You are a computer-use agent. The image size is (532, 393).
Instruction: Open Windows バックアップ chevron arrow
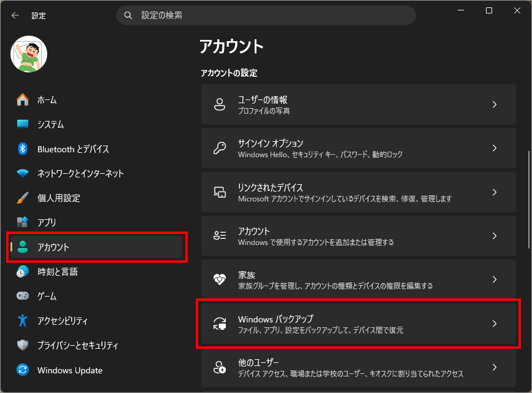[495, 324]
